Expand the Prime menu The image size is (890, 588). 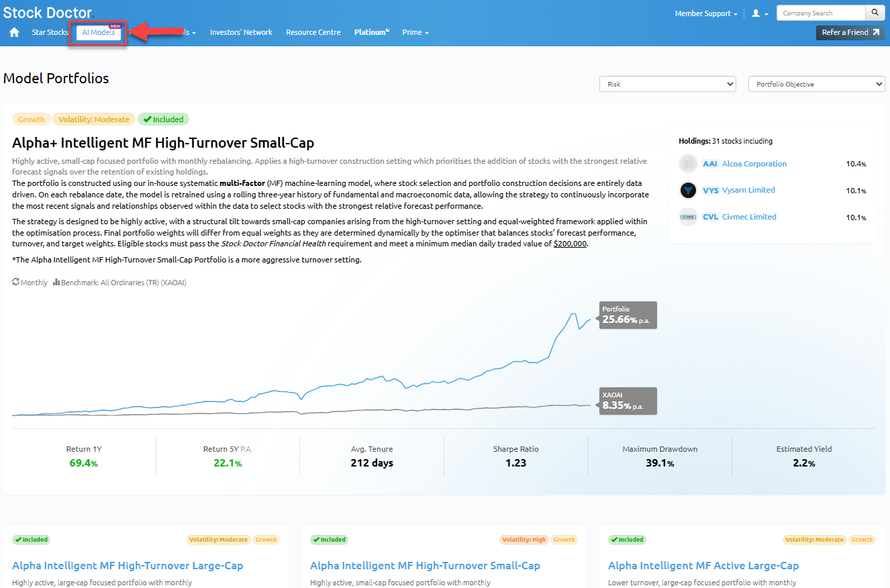pyautogui.click(x=415, y=32)
